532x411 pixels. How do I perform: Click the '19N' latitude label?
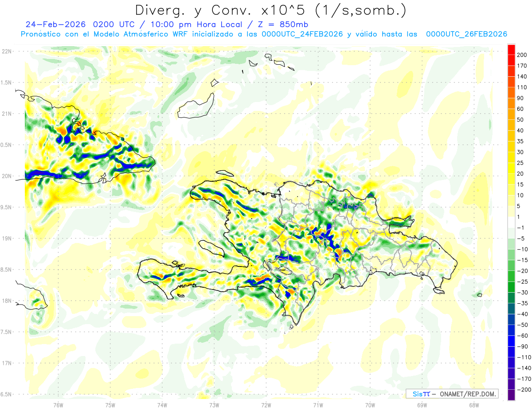pyautogui.click(x=7, y=239)
